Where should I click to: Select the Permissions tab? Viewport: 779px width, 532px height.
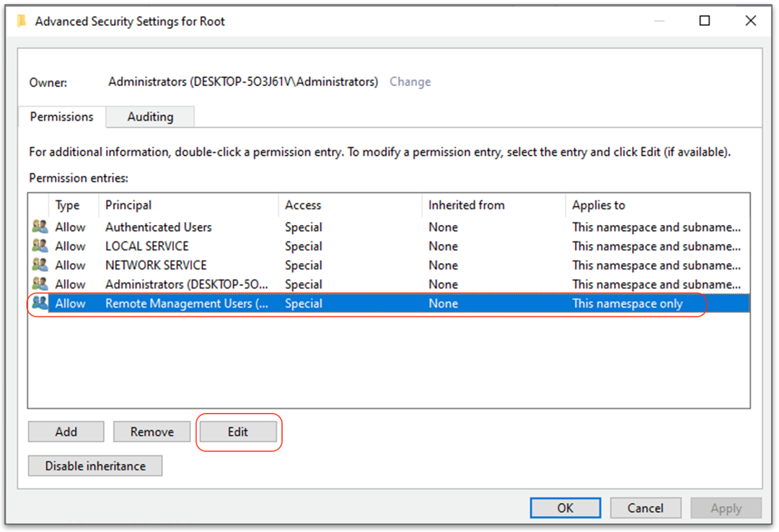[61, 116]
